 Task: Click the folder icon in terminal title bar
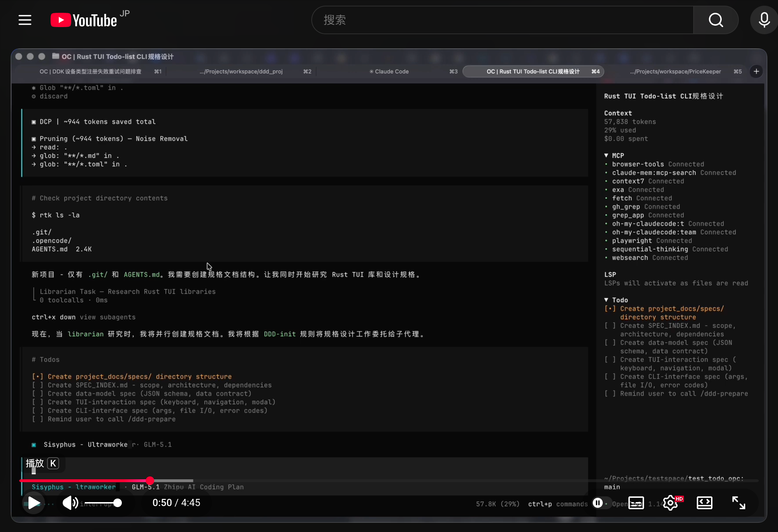(56, 56)
